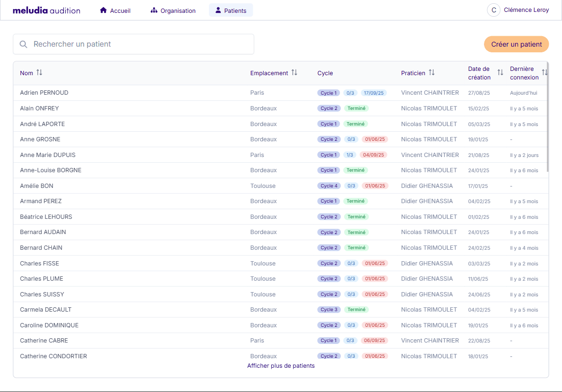Sort by Dernière connexion arrows icon
The image size is (562, 392).
coord(544,73)
